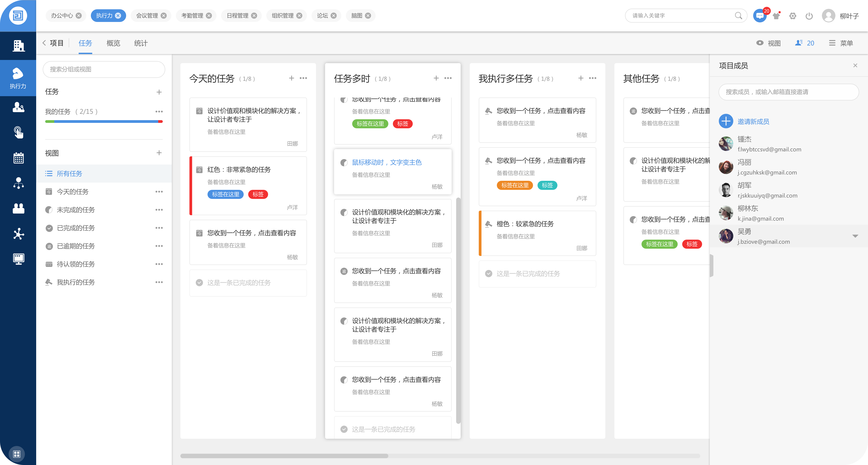This screenshot has height=465, width=868.
Task: Open the group members sidebar icon
Action: point(19,208)
